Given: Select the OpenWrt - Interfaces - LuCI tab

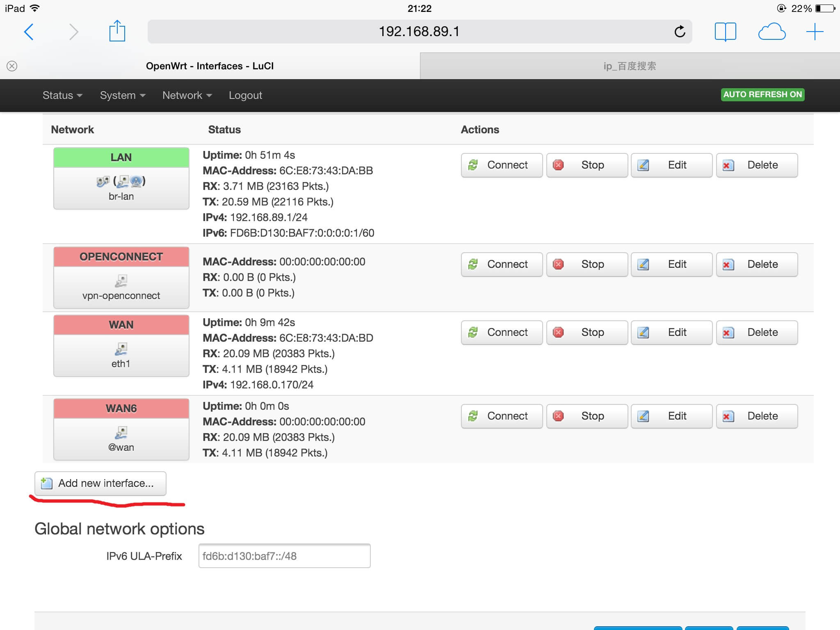Looking at the screenshot, I should point(210,66).
